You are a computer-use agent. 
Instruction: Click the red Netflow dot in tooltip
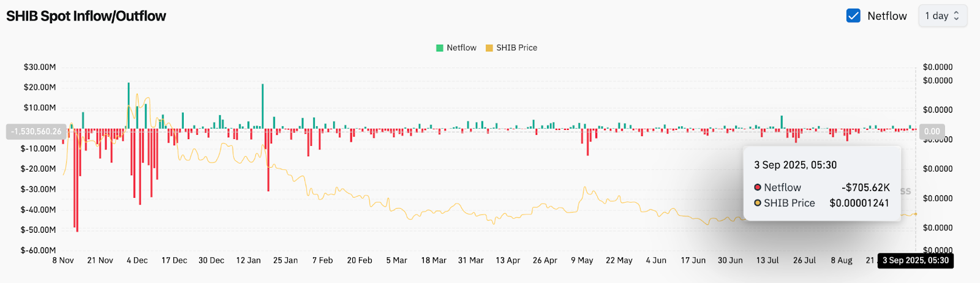758,187
